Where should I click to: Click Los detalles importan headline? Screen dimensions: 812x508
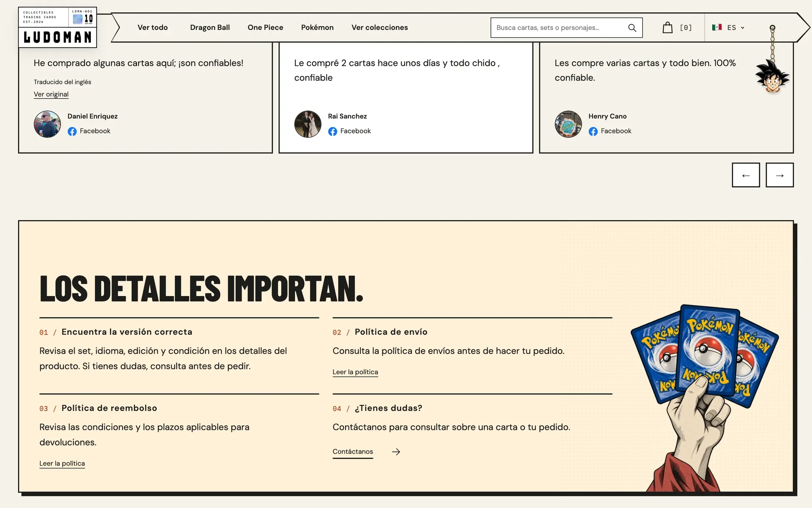coord(201,289)
